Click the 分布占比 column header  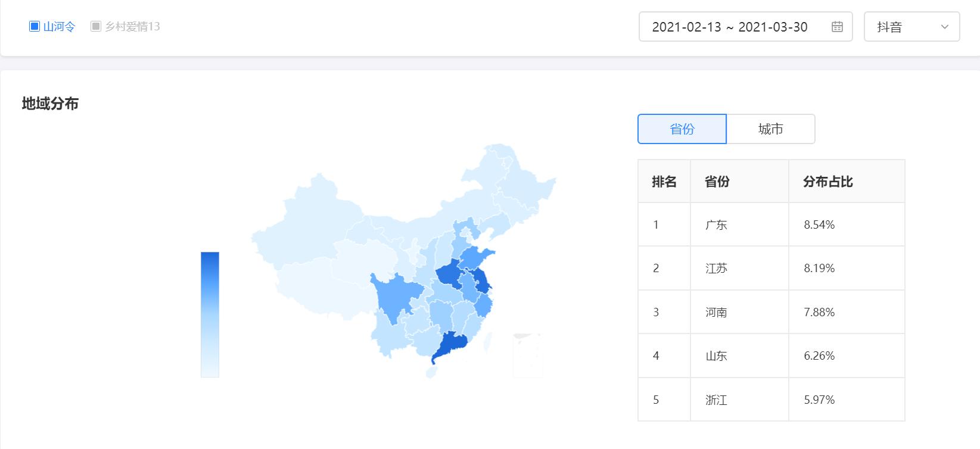(847, 182)
